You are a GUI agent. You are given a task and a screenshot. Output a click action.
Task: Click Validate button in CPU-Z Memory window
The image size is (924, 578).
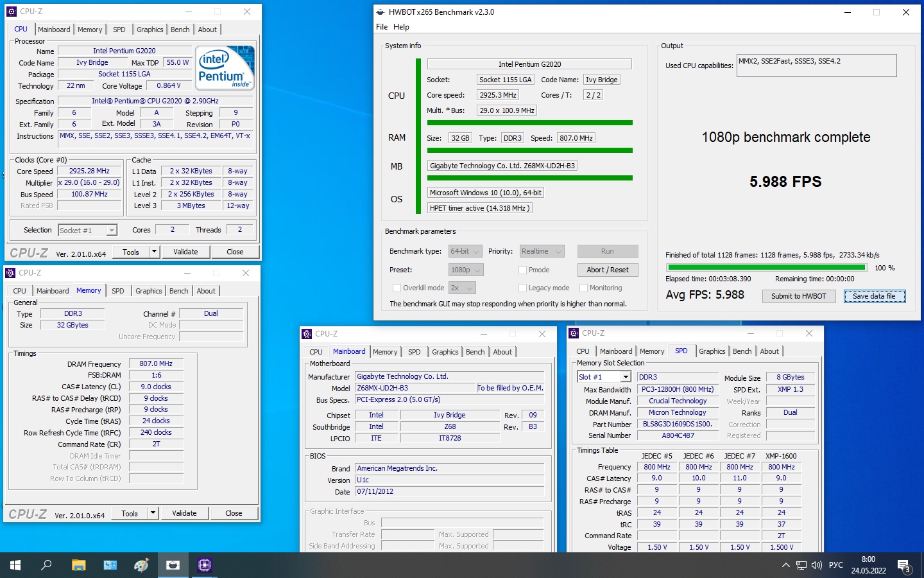[184, 513]
